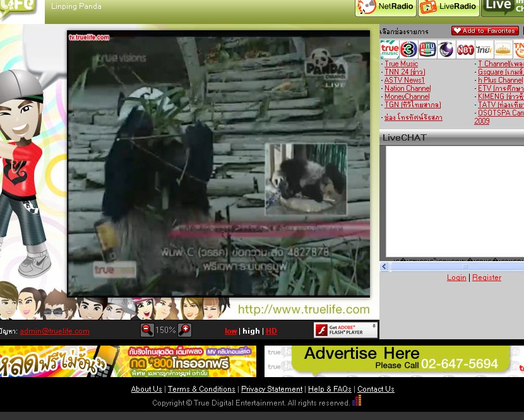524x420 pixels.
Task: Click Add to Favorites heart button
Action: 485,31
